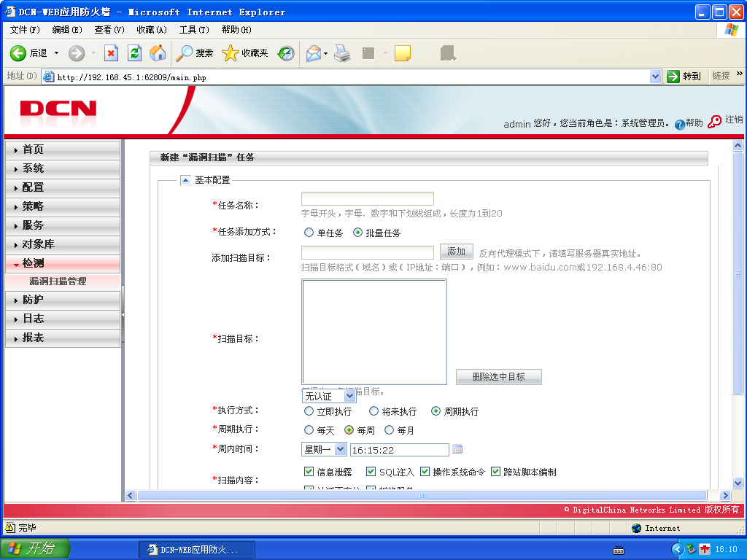
Task: Click the keyboard icon in the taskbar
Action: click(619, 551)
